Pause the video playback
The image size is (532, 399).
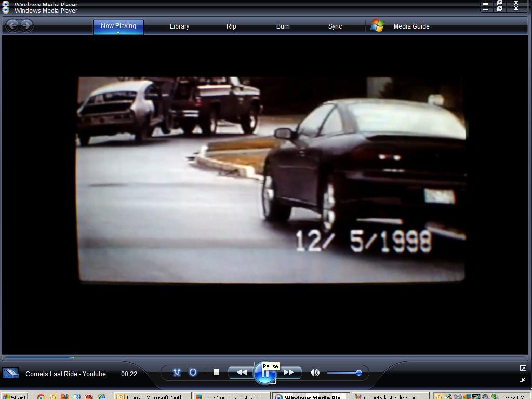coord(265,373)
